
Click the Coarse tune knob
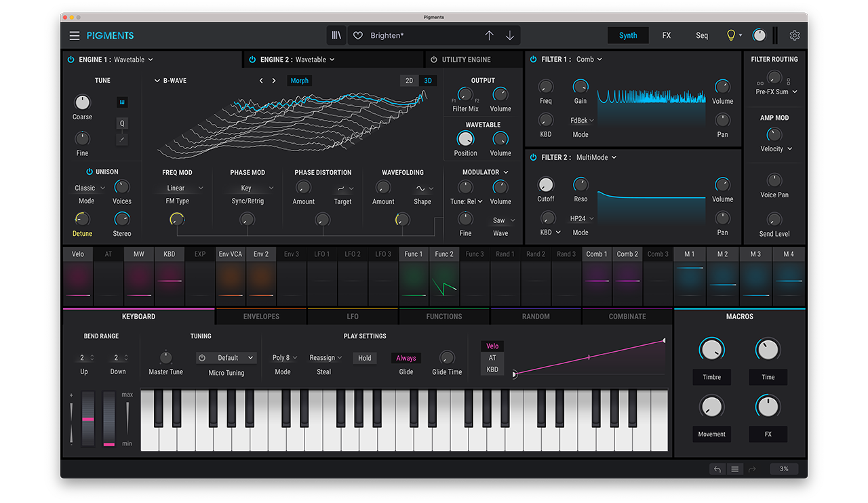click(82, 102)
